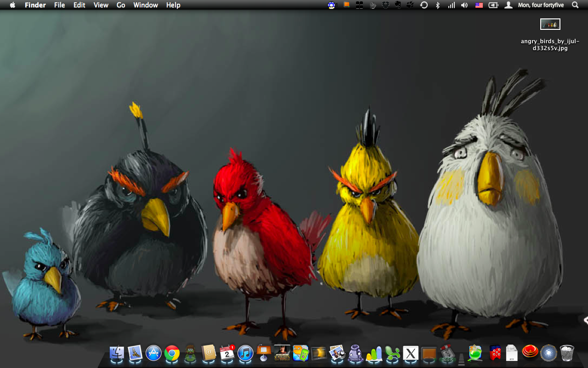The image size is (588, 368).
Task: Open the user account switching menu
Action: pyautogui.click(x=509, y=5)
